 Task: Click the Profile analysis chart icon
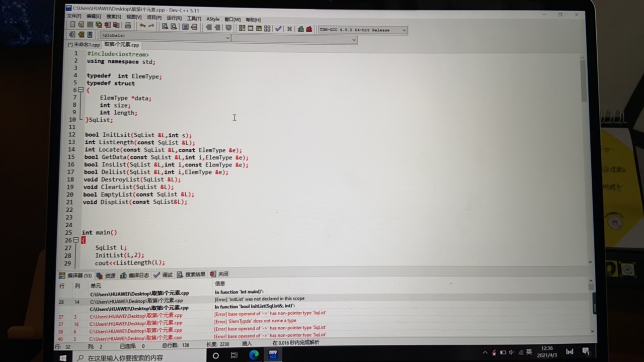(301, 29)
